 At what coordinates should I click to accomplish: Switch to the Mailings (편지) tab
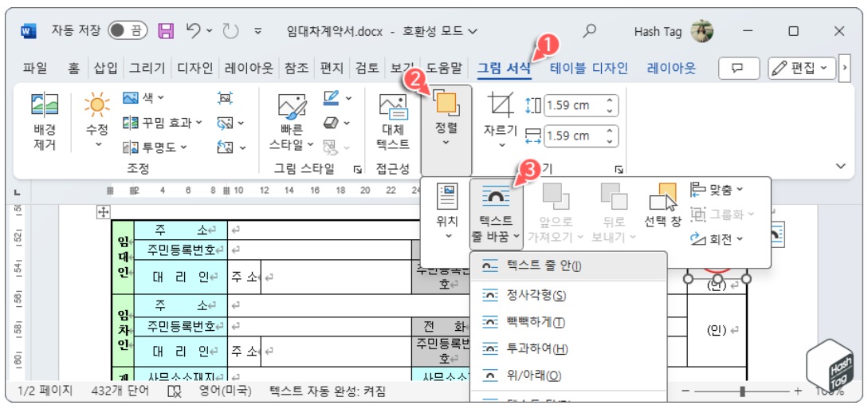(332, 69)
